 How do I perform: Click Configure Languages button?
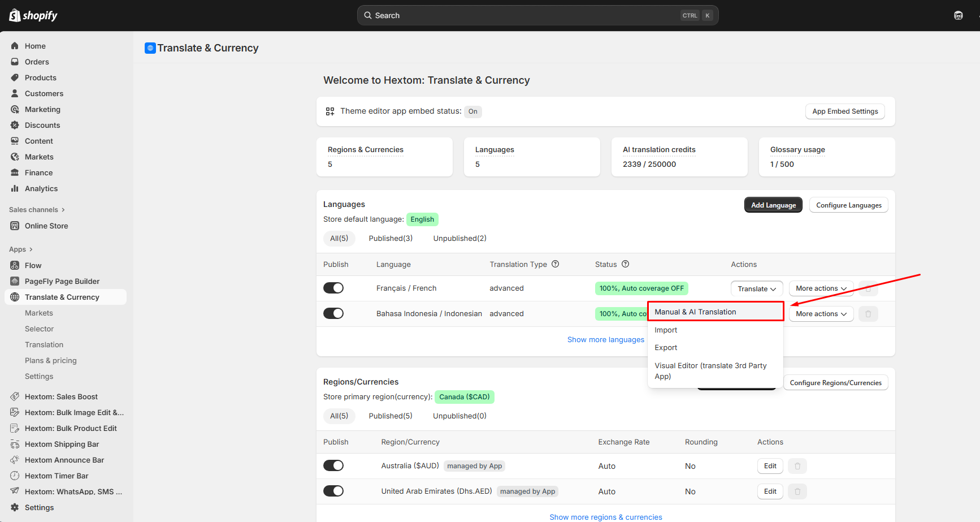click(x=849, y=205)
